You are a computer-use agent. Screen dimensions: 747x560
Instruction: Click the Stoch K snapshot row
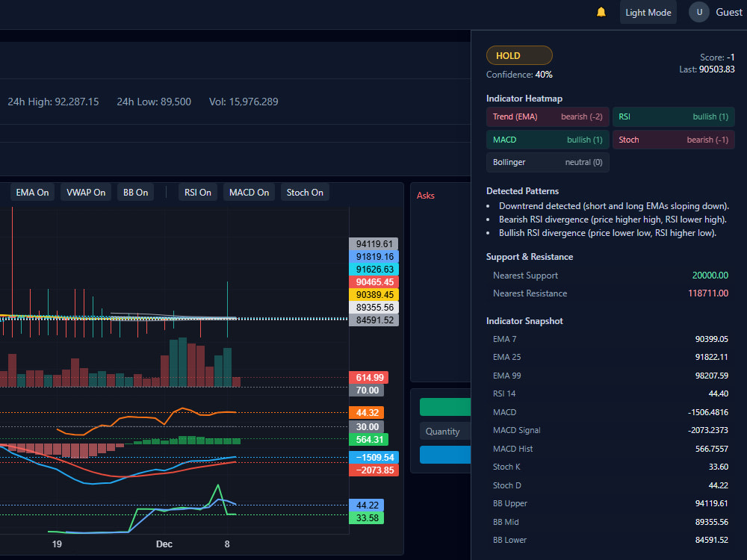610,467
